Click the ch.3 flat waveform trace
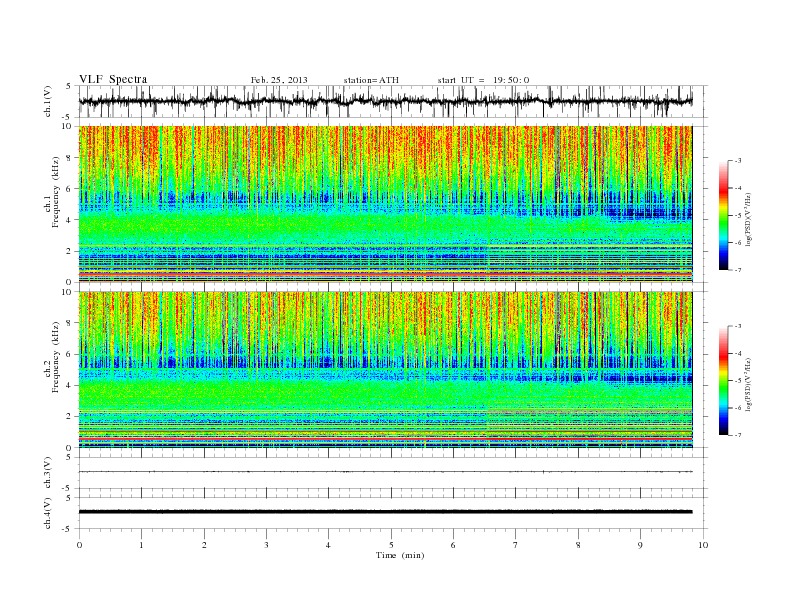Viewport: 792px width, 612px height. (x=385, y=472)
